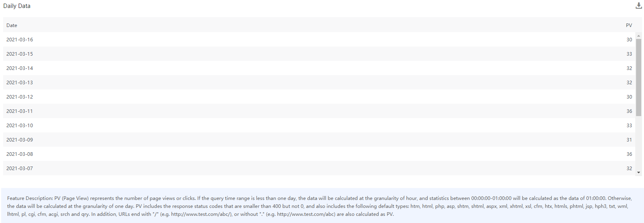The width and height of the screenshot is (644, 223).
Task: Download the Daily Data table
Action: 639,6
